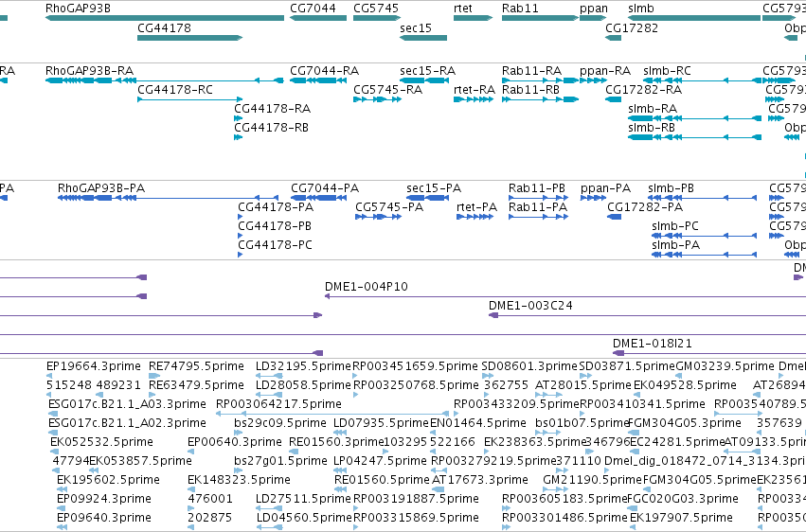This screenshot has height=532, width=806.
Task: Click the CG44178-PA protein label
Action: click(276, 207)
